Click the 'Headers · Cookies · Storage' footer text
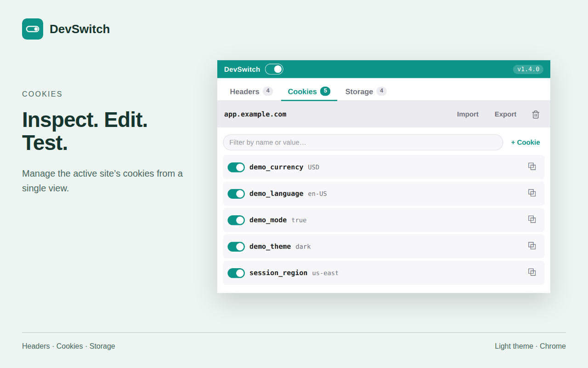The width and height of the screenshot is (588, 368). point(68,346)
